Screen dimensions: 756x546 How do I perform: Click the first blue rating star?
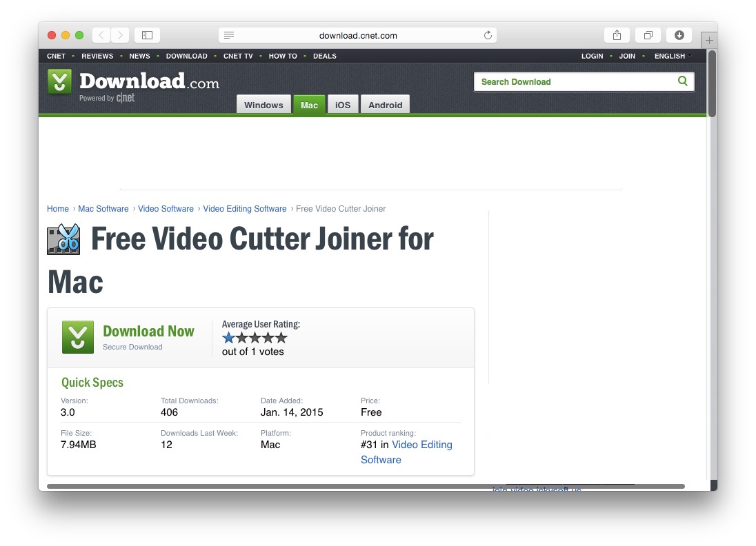click(x=228, y=338)
